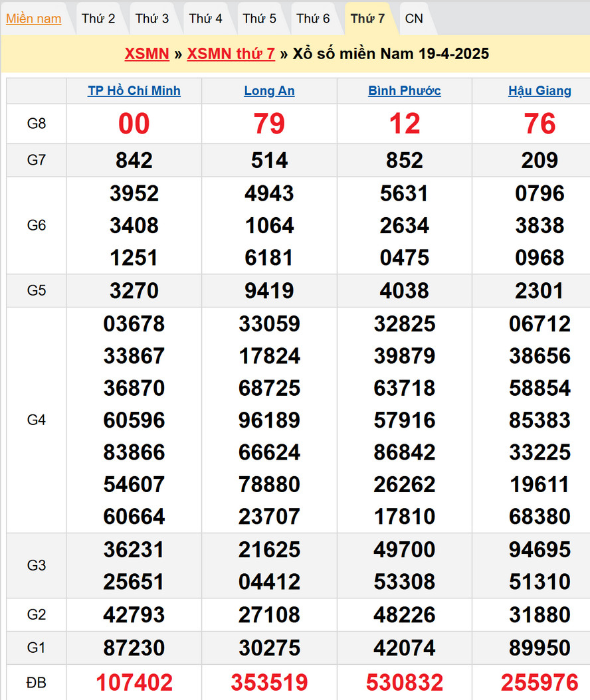Open the Miền nam tab
The image size is (590, 700).
[33, 19]
